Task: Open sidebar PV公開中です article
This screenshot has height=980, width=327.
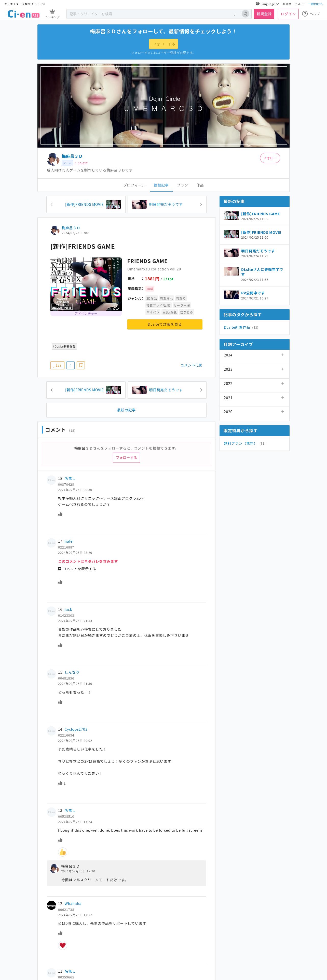Action: click(x=253, y=293)
